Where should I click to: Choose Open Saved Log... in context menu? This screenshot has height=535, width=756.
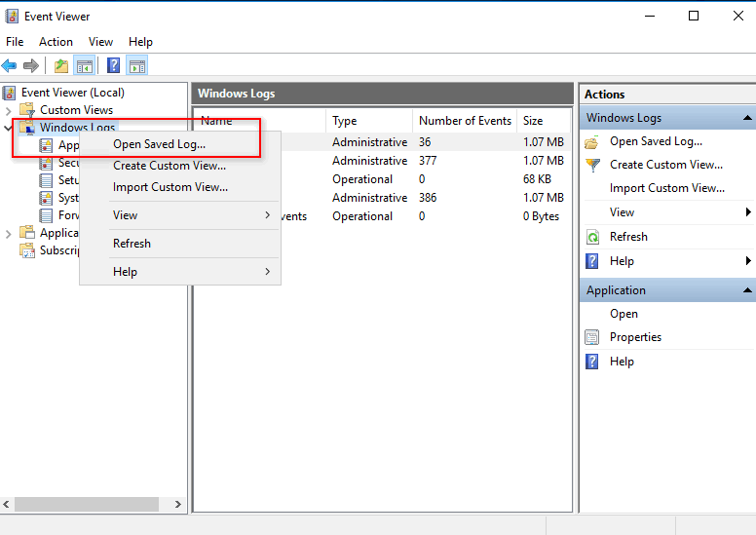pyautogui.click(x=180, y=144)
